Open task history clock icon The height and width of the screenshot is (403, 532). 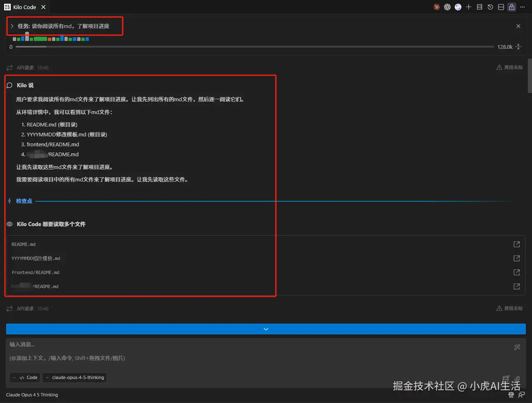pos(490,7)
